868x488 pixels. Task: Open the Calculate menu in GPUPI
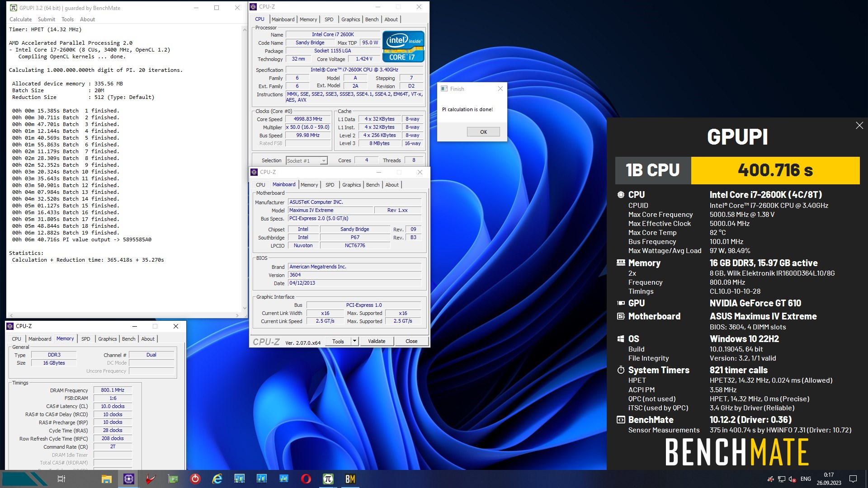[21, 19]
